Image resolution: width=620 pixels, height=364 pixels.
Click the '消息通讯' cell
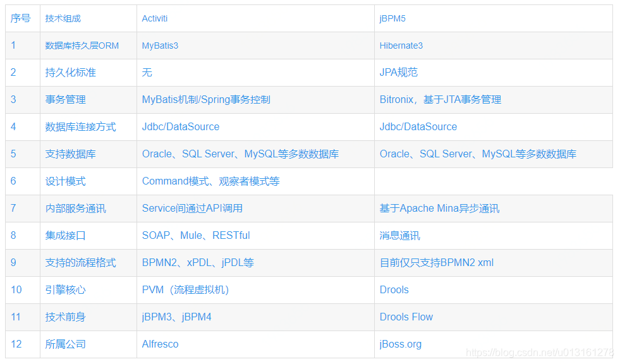click(494, 236)
